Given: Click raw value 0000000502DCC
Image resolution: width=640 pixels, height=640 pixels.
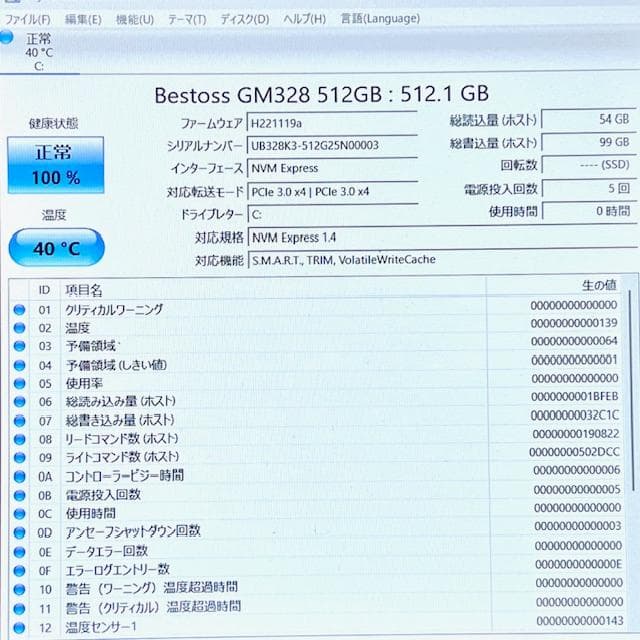Looking at the screenshot, I should (x=575, y=452).
